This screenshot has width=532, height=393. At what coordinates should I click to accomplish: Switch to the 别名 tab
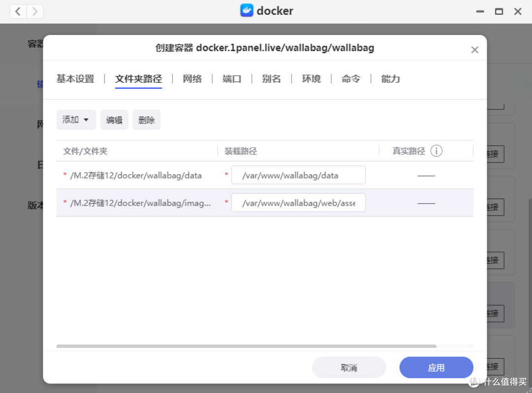(x=271, y=79)
